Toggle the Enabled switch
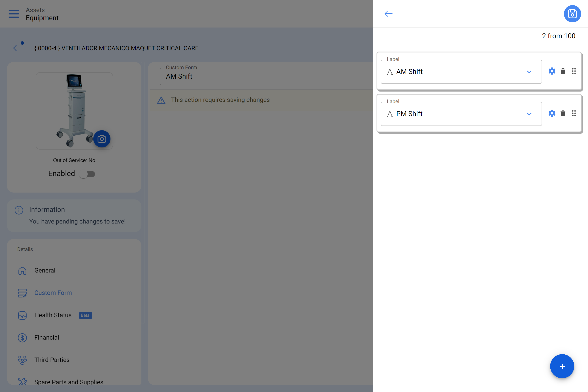 pyautogui.click(x=87, y=174)
